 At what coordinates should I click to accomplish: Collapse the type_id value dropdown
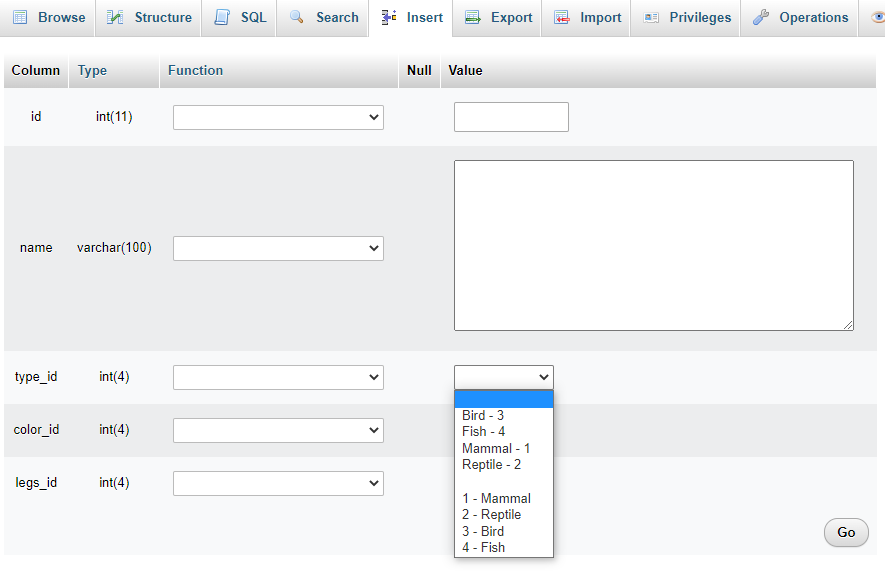point(503,377)
